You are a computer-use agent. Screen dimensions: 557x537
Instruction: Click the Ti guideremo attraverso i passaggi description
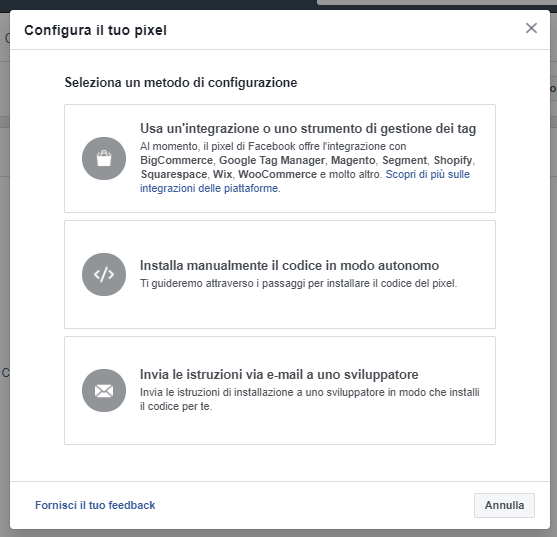point(298,283)
